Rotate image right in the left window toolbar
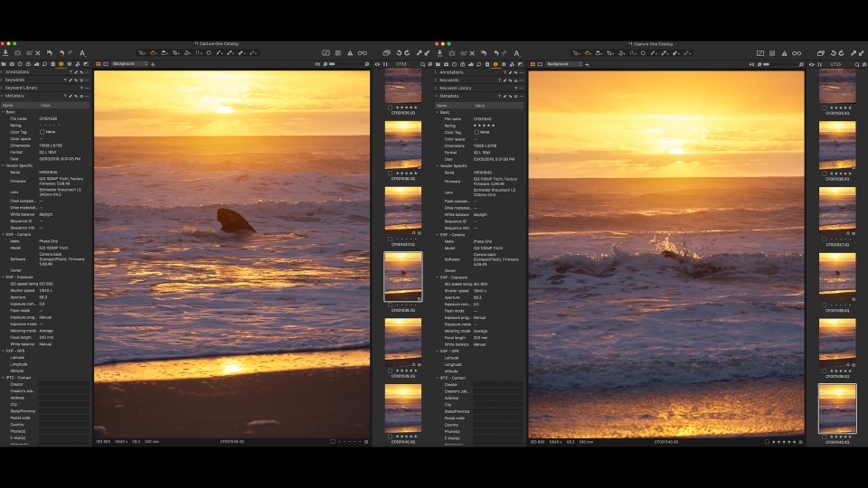The width and height of the screenshot is (868, 488). [x=407, y=53]
